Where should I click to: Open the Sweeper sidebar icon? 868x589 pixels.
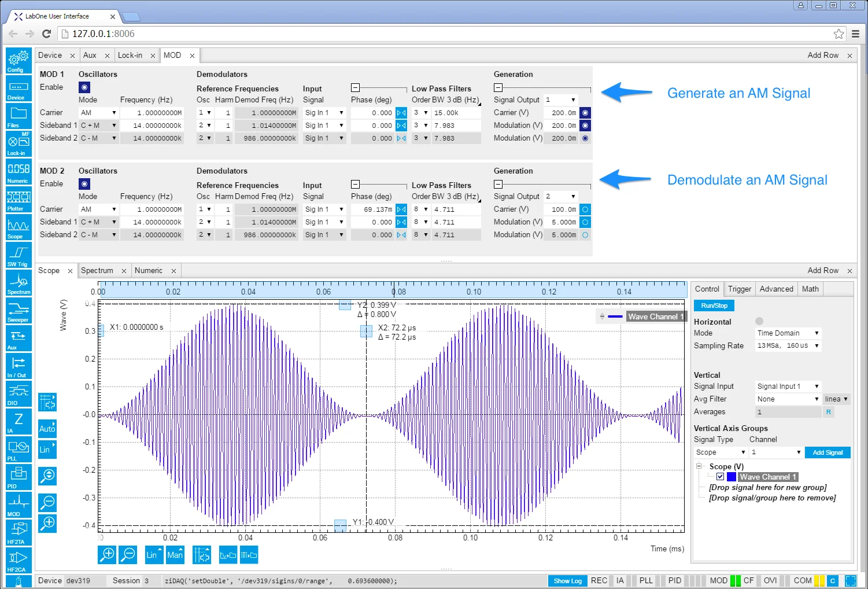[19, 311]
